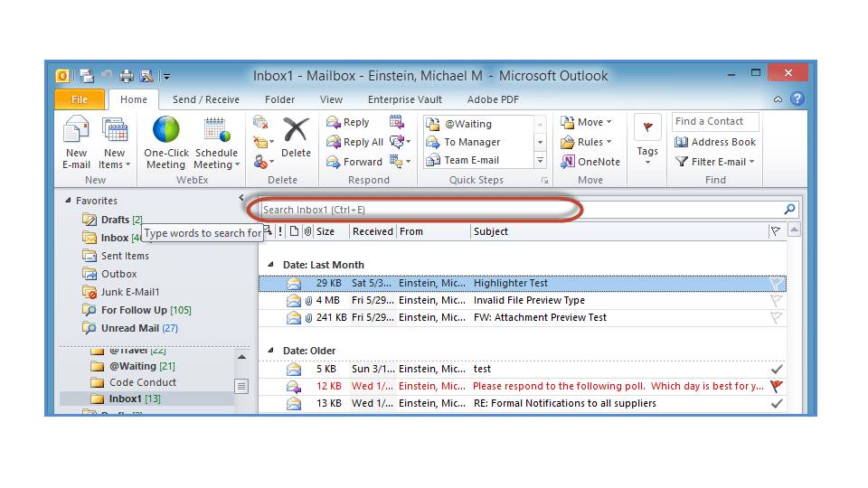This screenshot has height=488, width=868.
Task: Open the Address Book
Action: click(714, 142)
